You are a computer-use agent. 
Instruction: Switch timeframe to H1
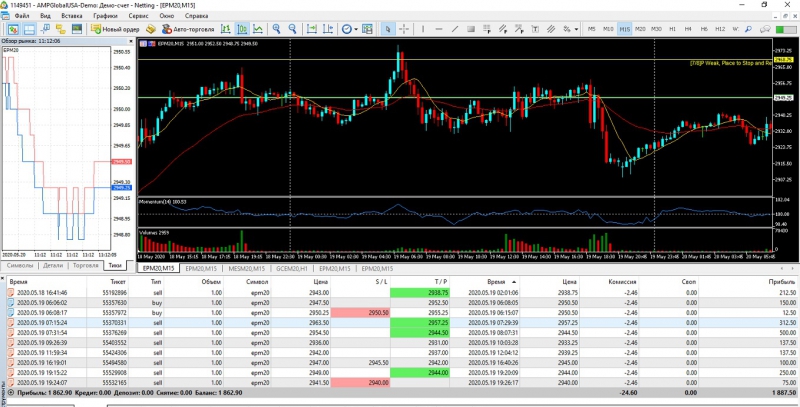tap(672, 29)
